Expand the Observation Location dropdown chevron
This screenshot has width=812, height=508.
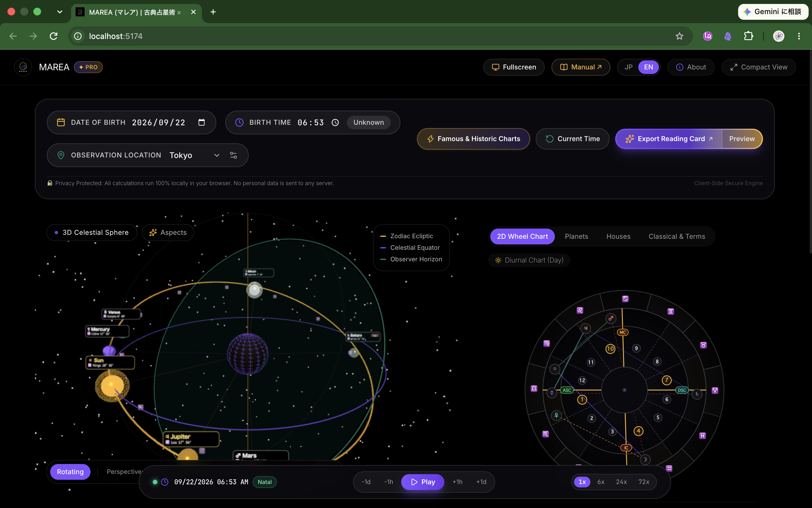point(217,155)
